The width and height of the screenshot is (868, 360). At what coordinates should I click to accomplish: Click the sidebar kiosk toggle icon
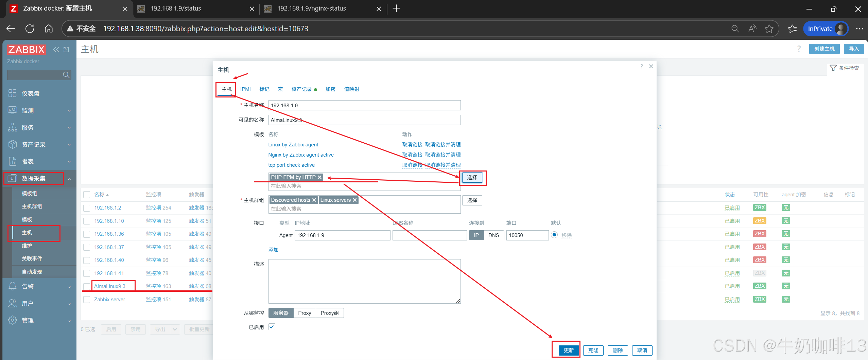[x=66, y=50]
